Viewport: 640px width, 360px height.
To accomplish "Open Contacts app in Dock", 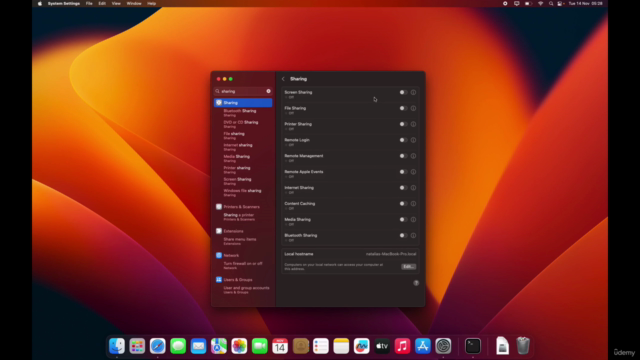I will (x=300, y=346).
